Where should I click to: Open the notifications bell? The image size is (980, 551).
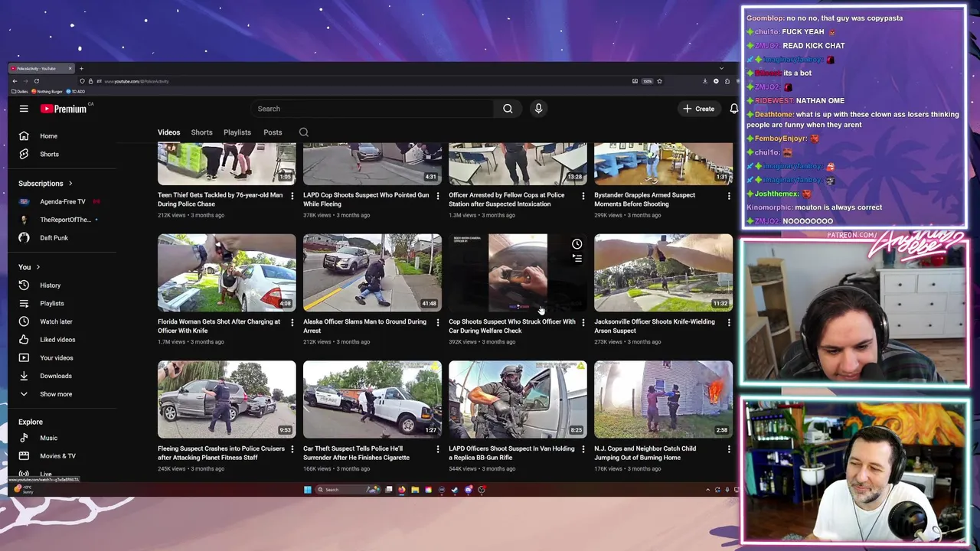point(733,109)
